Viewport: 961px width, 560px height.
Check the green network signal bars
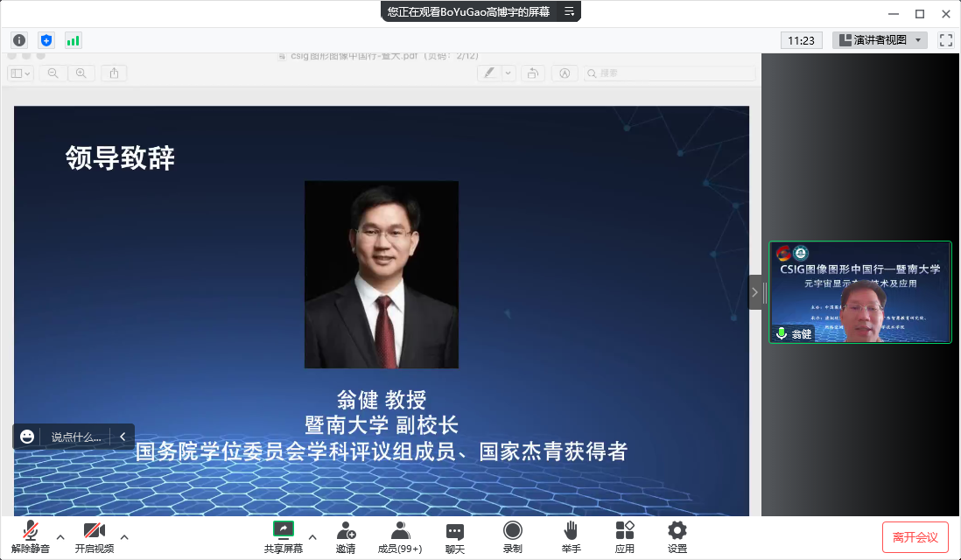pos(73,40)
